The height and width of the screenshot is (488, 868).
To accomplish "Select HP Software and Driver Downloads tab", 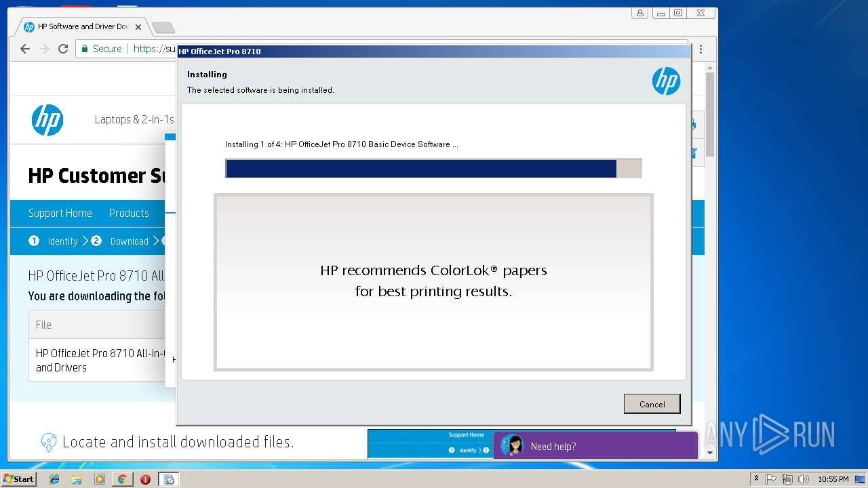I will click(x=81, y=27).
